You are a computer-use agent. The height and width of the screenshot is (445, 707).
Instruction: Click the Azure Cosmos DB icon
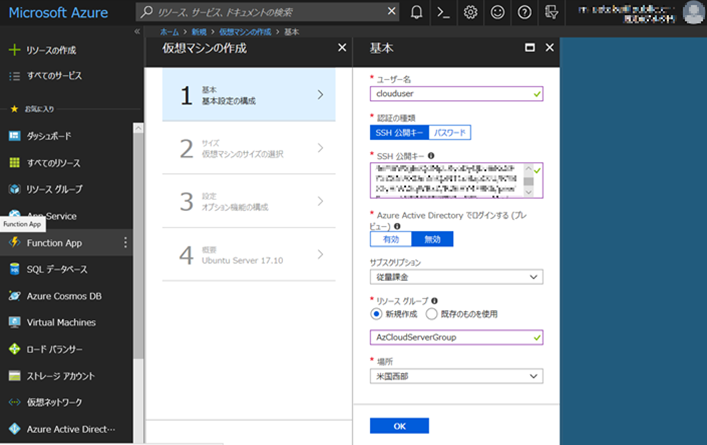pyautogui.click(x=14, y=296)
